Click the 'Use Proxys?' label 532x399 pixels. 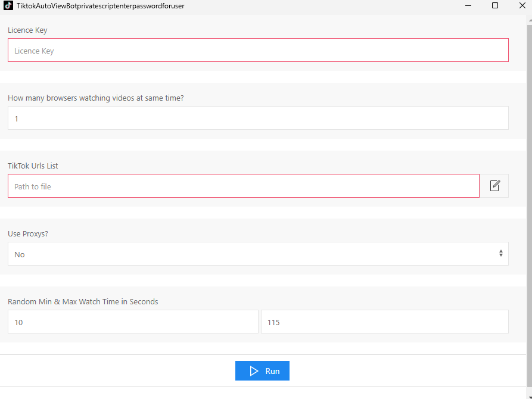[x=28, y=234]
